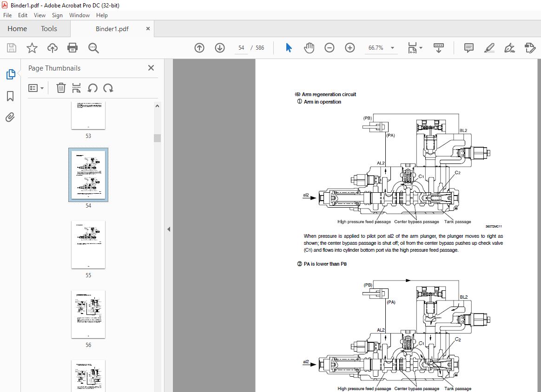Click the insert/print pages thumbnail icon
The image size is (541, 392).
click(x=76, y=88)
